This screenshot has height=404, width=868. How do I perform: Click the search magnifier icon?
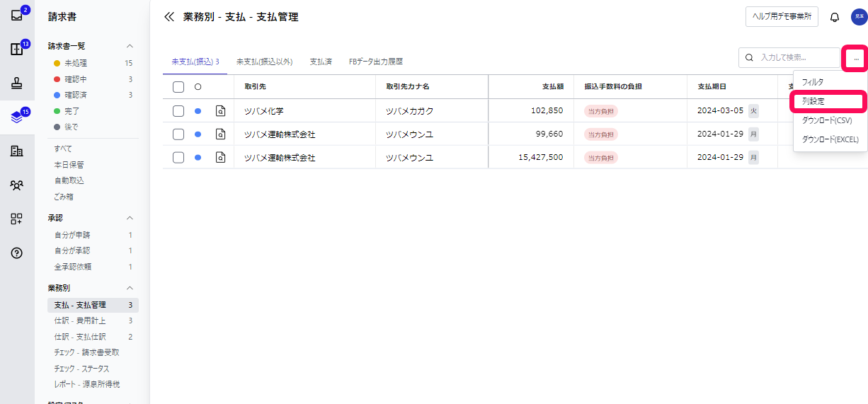coord(749,58)
